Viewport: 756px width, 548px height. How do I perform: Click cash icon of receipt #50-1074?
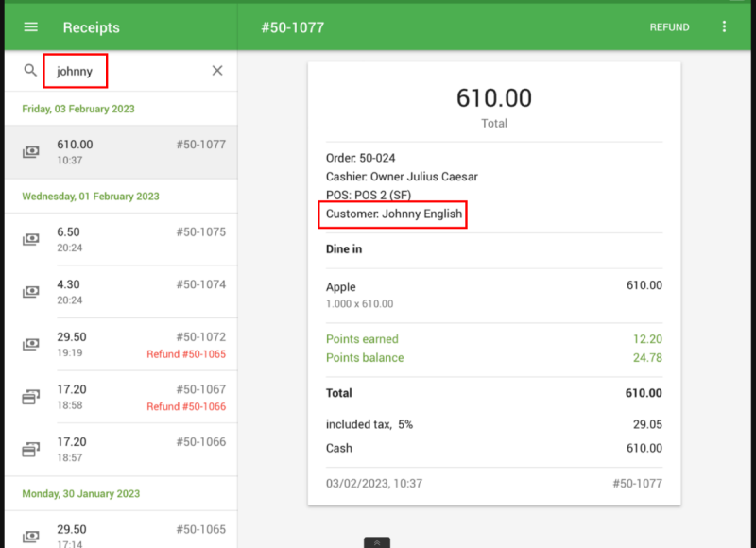coord(31,292)
